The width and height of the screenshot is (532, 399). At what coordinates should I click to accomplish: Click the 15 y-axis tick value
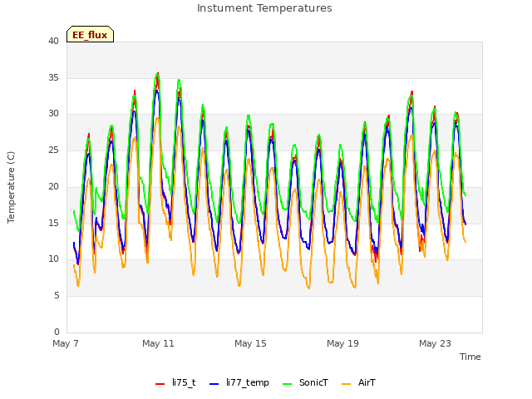[53, 223]
